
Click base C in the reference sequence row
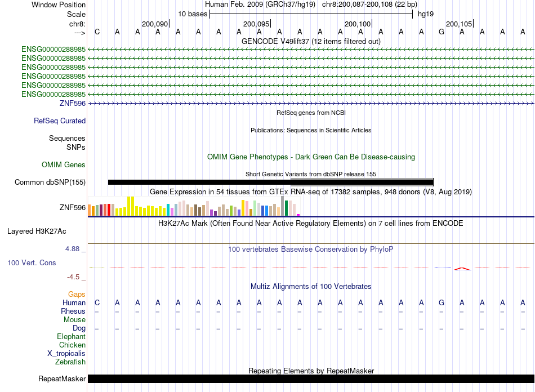point(97,32)
